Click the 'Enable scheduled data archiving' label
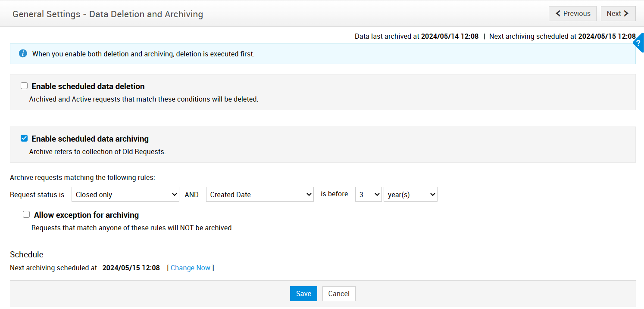Screen dimensions: 644x309 tap(90, 139)
